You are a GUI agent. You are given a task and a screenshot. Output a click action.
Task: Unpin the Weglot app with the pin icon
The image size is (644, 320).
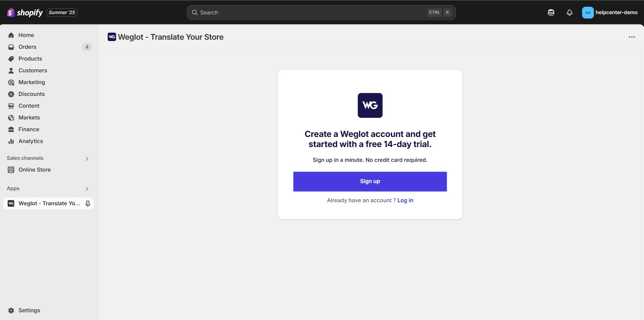[x=88, y=203]
